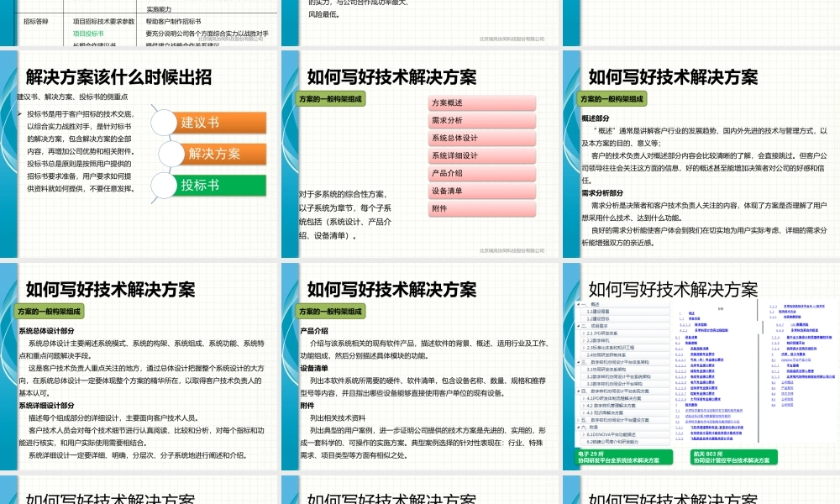Click the paragraph starting 对于多系统的综合性方案

345,215
